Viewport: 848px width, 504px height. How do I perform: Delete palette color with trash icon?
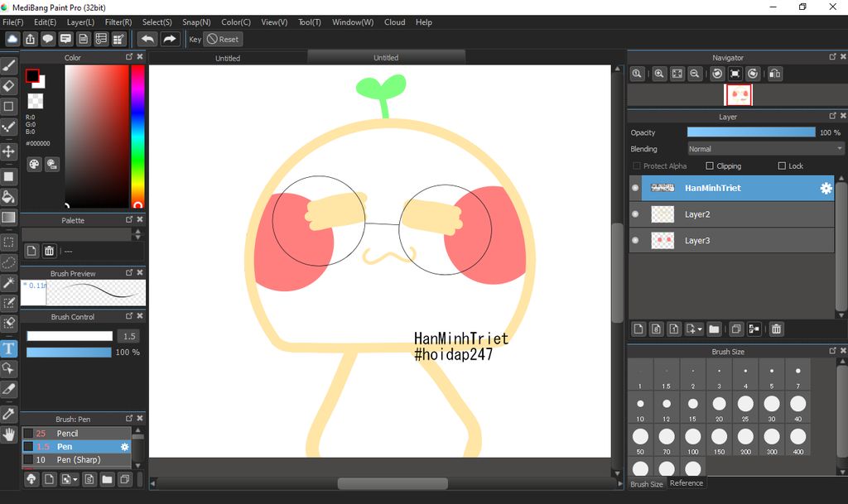click(x=49, y=251)
